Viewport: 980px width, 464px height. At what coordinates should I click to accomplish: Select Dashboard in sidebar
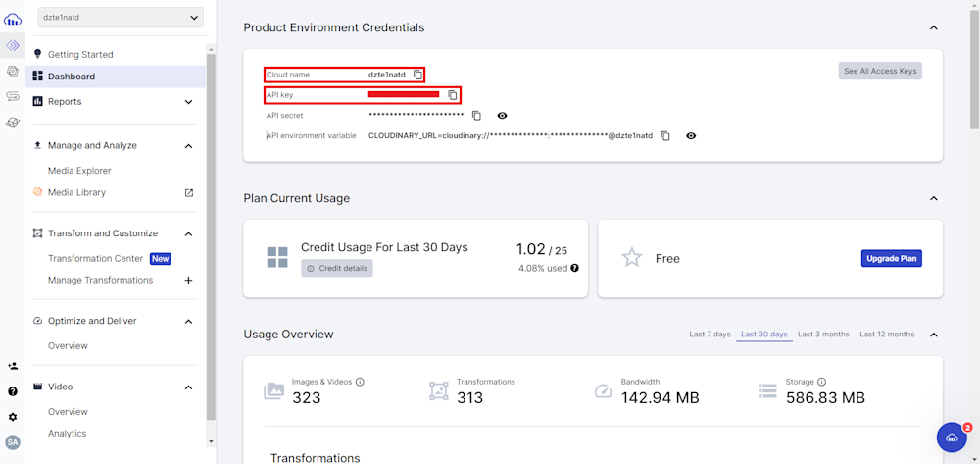pos(116,77)
